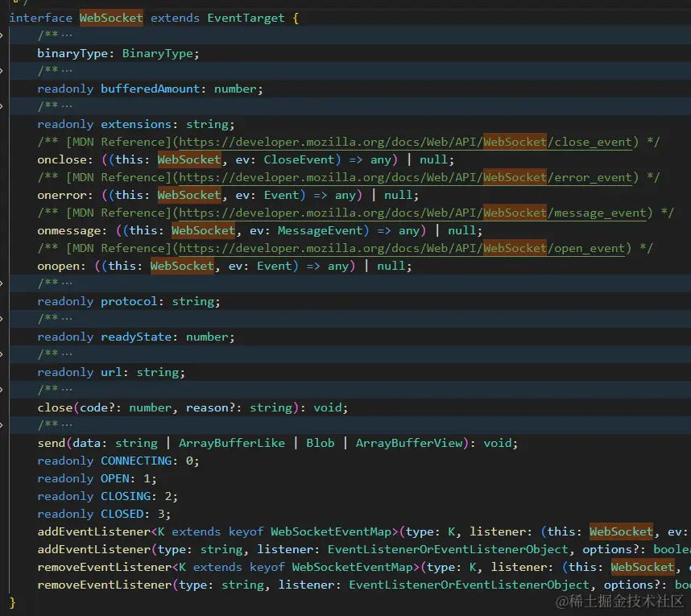691x616 pixels.
Task: Click the close method name
Action: tap(55, 408)
